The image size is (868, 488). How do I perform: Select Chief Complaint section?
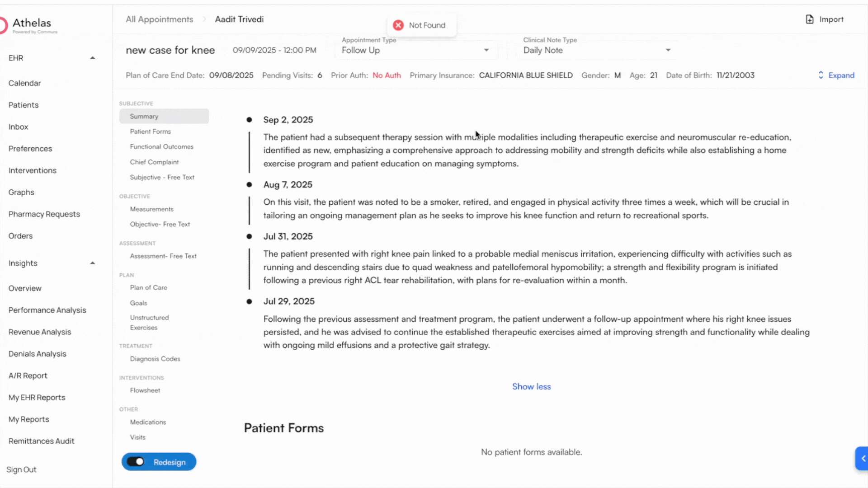click(x=154, y=162)
